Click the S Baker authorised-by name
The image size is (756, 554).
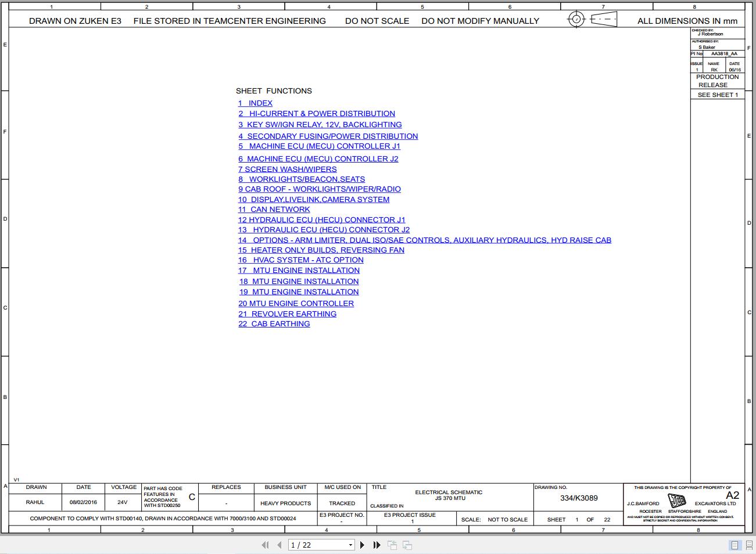pyautogui.click(x=707, y=48)
